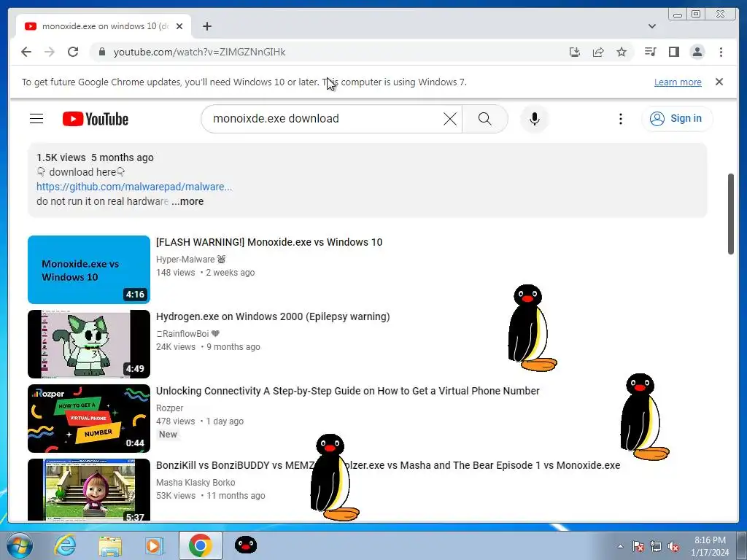Click the 'New' badge on the Rozper video
The height and width of the screenshot is (560, 747).
point(168,435)
